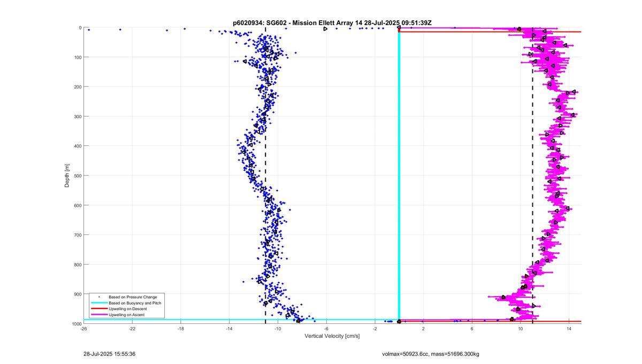This screenshot has height=364, width=642.
Task: Click the '200' depth tick label
Action: [x=77, y=87]
